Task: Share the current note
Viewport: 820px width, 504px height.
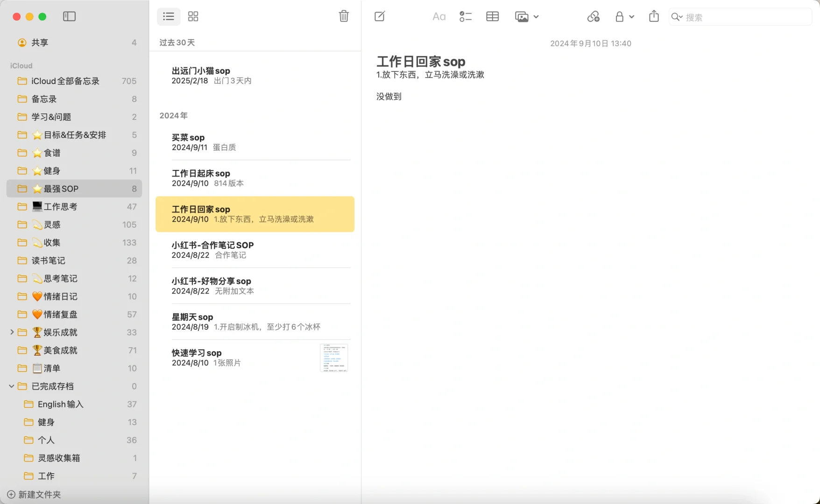Action: point(653,16)
